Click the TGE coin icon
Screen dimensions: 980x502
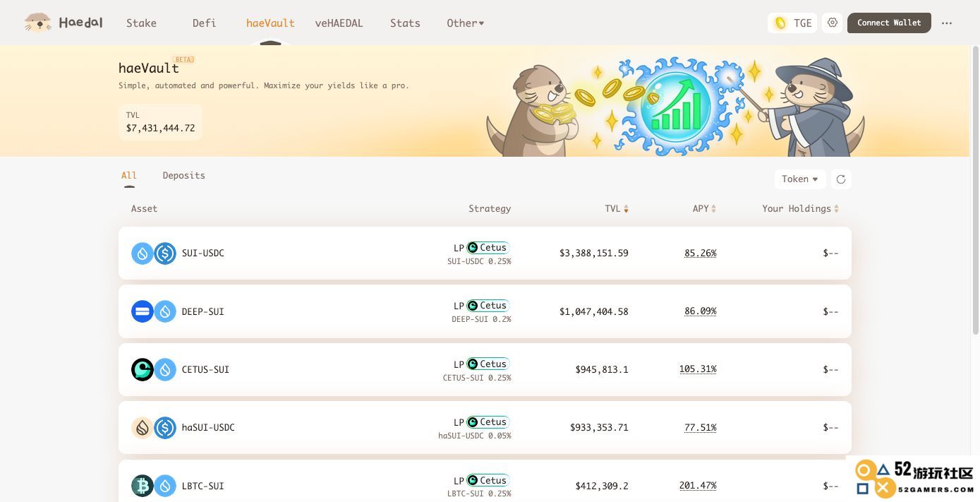(x=780, y=23)
